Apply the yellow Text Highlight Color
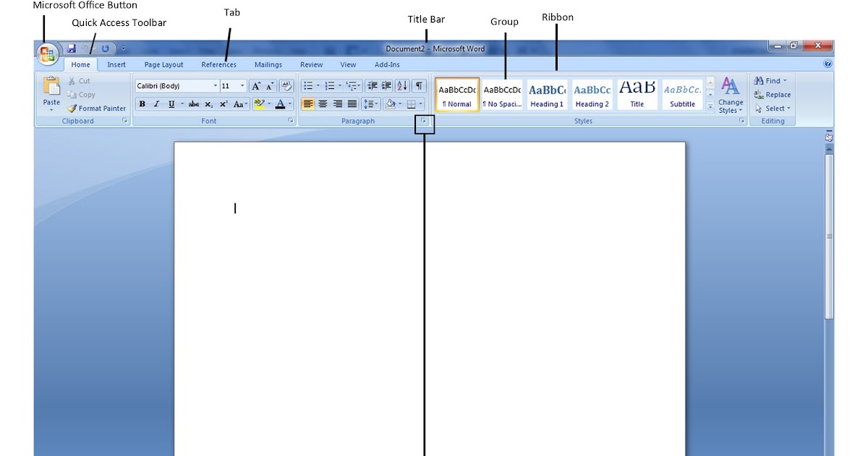This screenshot has width=868, height=456. point(260,104)
